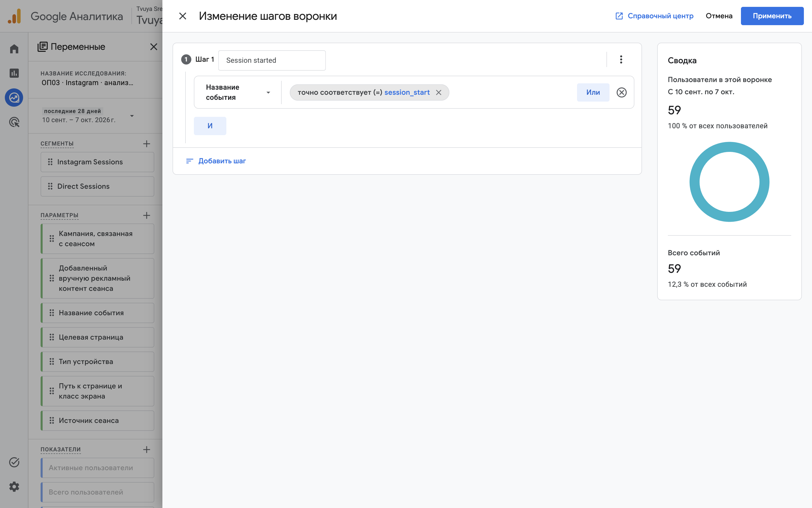Open the setup assistant checkmark icon
Image resolution: width=812 pixels, height=508 pixels.
pos(14,462)
